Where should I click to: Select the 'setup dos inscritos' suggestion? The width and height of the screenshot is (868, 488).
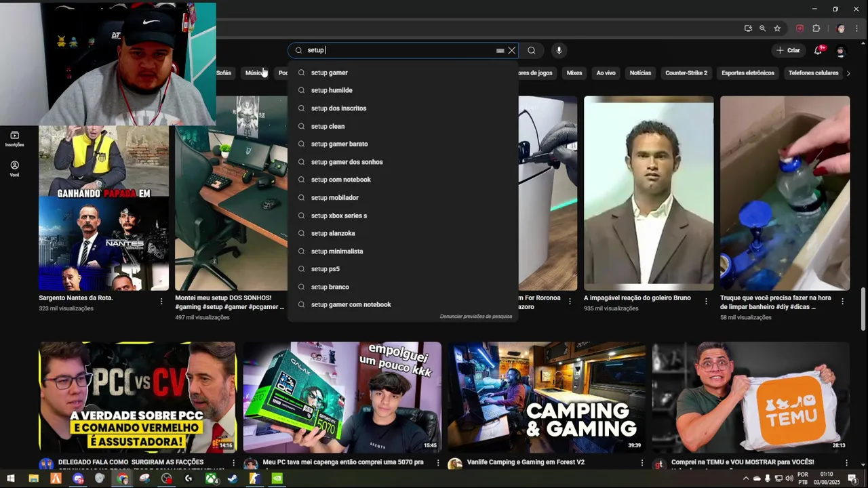[x=403, y=108]
